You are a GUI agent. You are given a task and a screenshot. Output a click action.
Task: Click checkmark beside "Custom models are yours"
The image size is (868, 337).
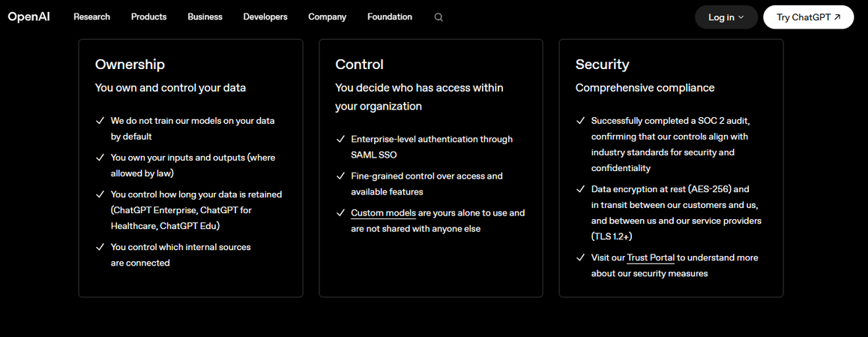coord(340,213)
